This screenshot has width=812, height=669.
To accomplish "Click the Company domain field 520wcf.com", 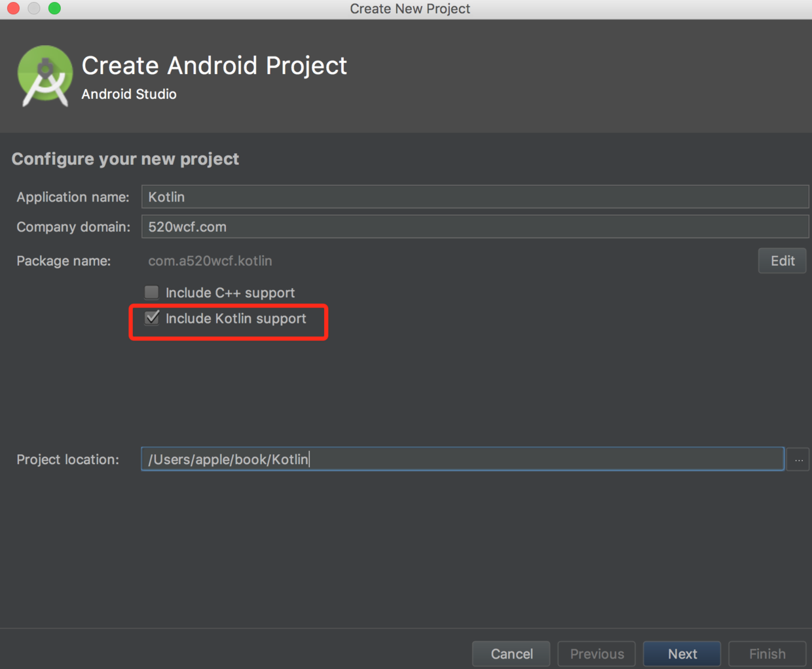I will 475,226.
